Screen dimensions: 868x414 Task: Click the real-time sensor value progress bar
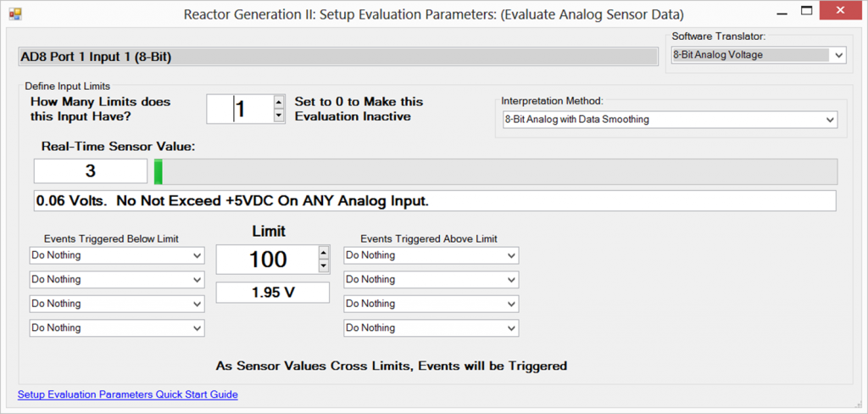pos(495,171)
